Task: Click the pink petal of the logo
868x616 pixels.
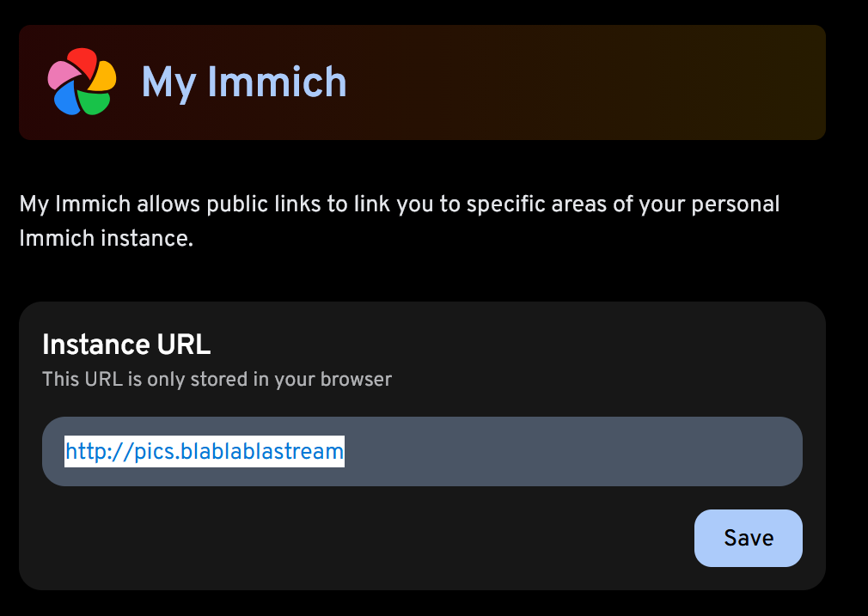Action: pyautogui.click(x=60, y=76)
